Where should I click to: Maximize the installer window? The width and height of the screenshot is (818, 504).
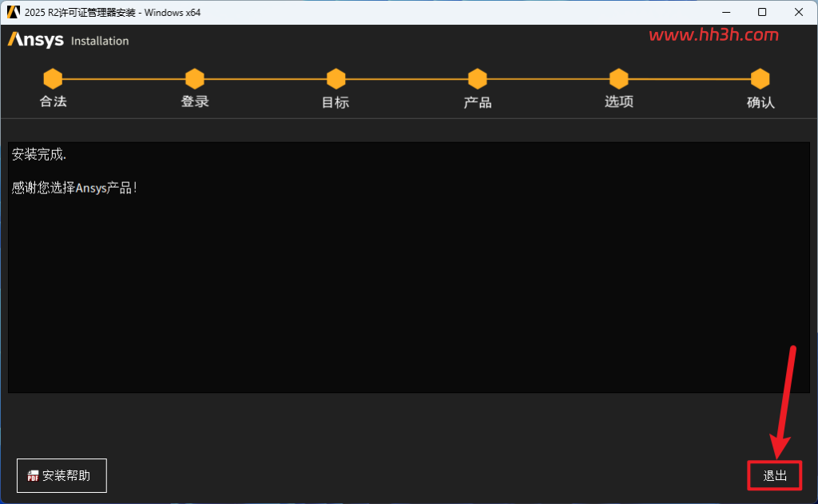(x=762, y=12)
